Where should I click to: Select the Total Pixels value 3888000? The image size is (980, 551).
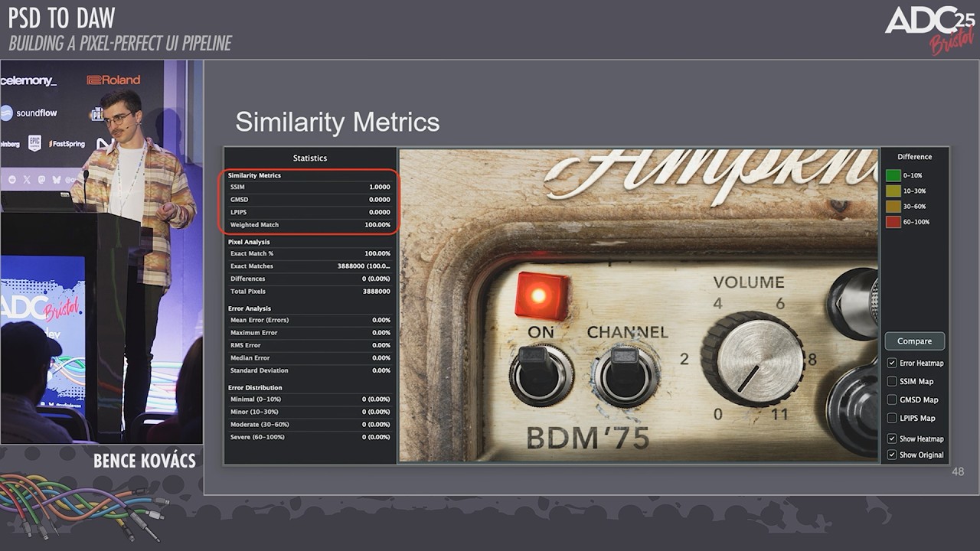coord(376,292)
